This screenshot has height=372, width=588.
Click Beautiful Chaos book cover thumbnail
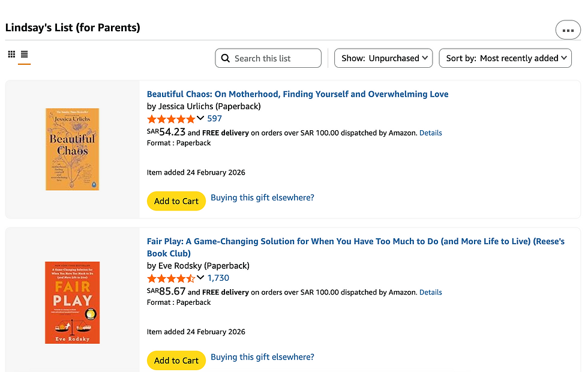72,149
